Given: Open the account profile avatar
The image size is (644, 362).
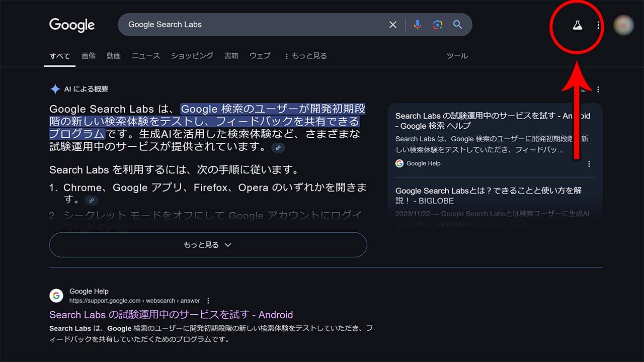Looking at the screenshot, I should pyautogui.click(x=624, y=25).
